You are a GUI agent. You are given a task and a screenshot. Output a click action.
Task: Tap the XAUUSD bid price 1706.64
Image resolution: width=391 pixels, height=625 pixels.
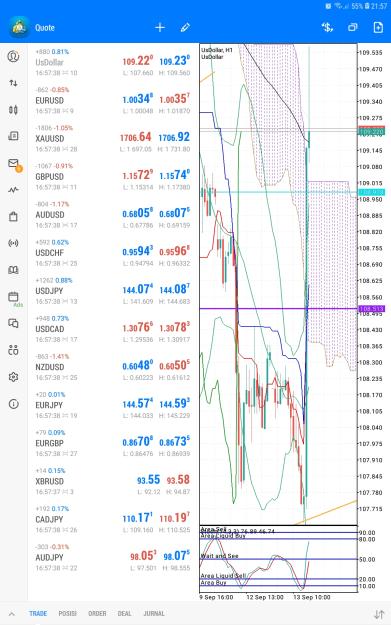point(136,138)
